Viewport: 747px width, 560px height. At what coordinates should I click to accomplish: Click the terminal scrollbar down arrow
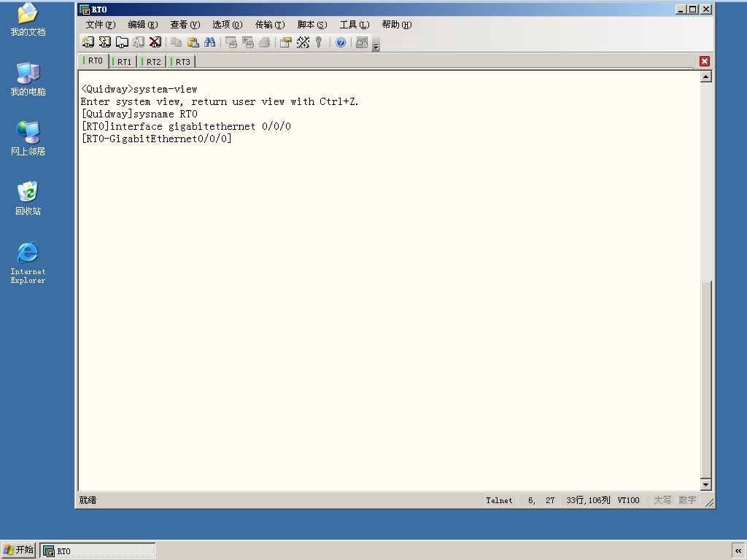706,485
